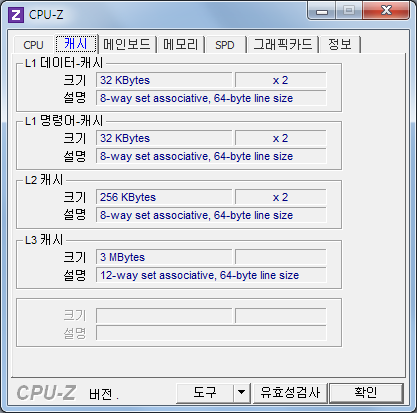Switch to the CPU tab
Image resolution: width=417 pixels, height=413 pixels.
(33, 45)
